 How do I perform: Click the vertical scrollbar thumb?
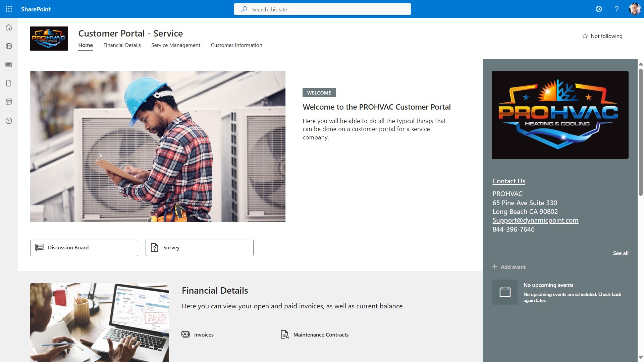click(x=641, y=132)
